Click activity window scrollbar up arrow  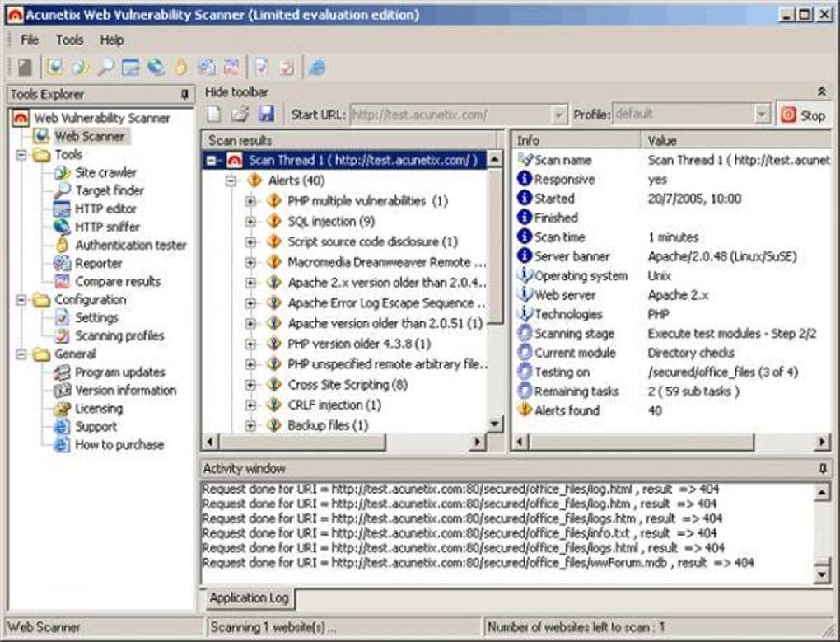point(822,491)
